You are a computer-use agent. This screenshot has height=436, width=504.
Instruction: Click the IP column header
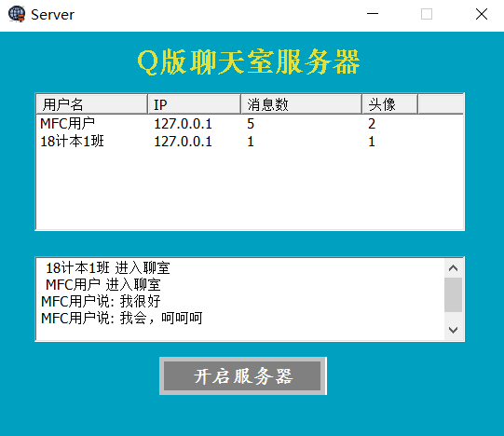coord(194,104)
